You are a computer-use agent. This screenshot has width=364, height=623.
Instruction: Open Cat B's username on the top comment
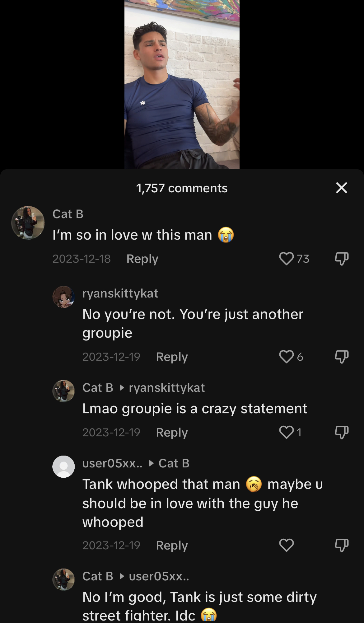coord(68,214)
